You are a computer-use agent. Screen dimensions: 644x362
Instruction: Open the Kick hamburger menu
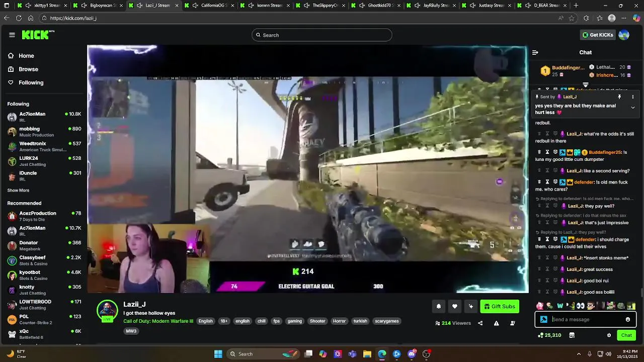(12, 35)
